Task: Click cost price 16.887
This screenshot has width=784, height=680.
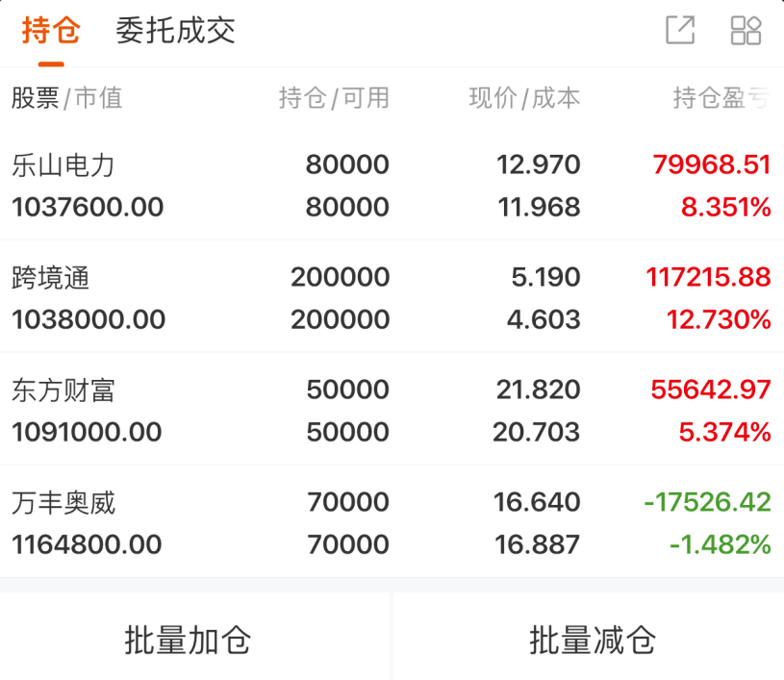Action: pyautogui.click(x=537, y=544)
